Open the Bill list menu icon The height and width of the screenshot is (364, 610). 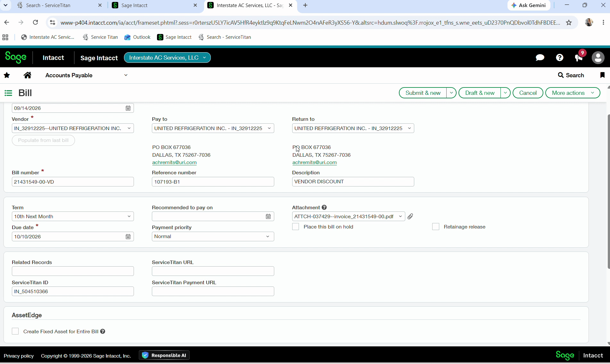[8, 93]
